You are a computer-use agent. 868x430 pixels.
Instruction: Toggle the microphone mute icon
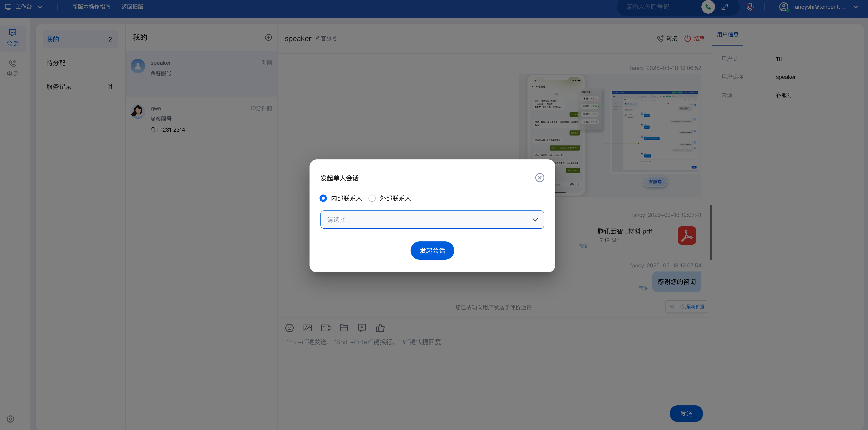[750, 7]
